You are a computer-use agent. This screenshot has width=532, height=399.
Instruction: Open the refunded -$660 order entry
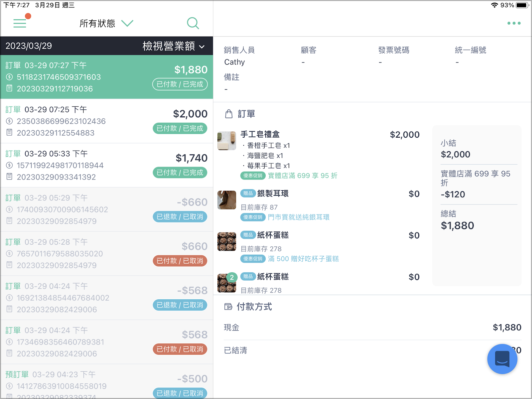pos(107,209)
